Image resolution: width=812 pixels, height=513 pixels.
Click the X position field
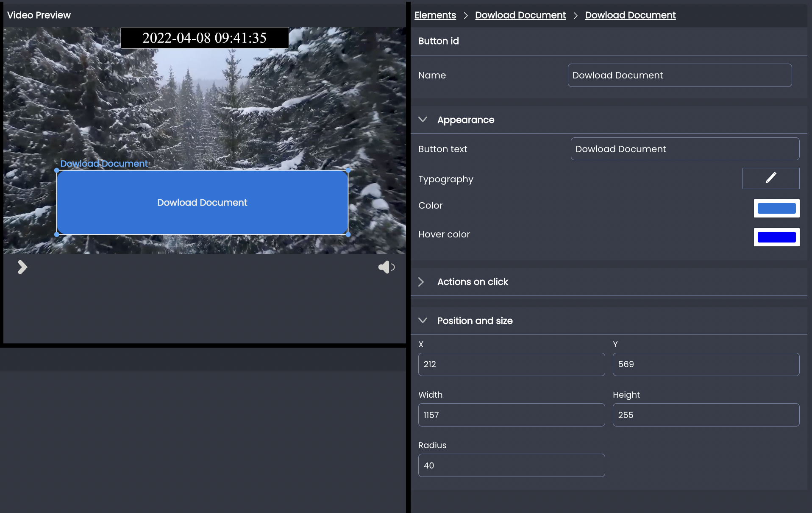pos(511,364)
